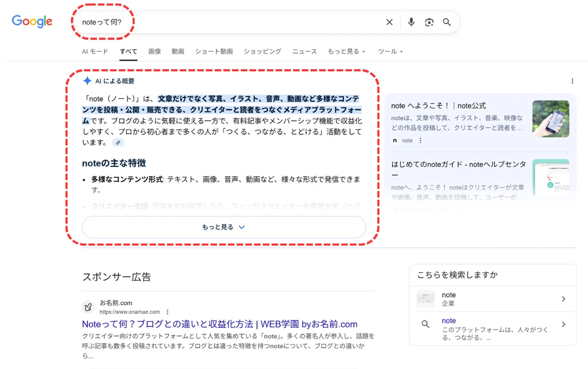Click the Google logo
Image resolution: width=588 pixels, height=369 pixels.
(32, 22)
